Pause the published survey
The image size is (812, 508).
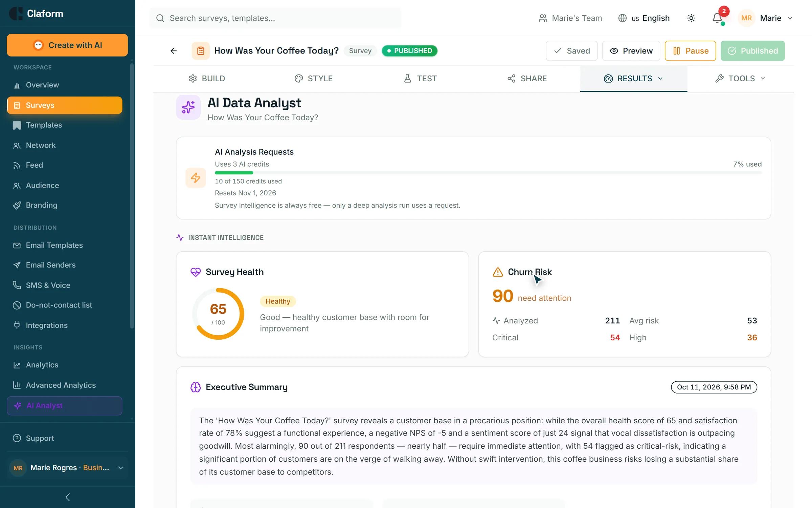(690, 51)
